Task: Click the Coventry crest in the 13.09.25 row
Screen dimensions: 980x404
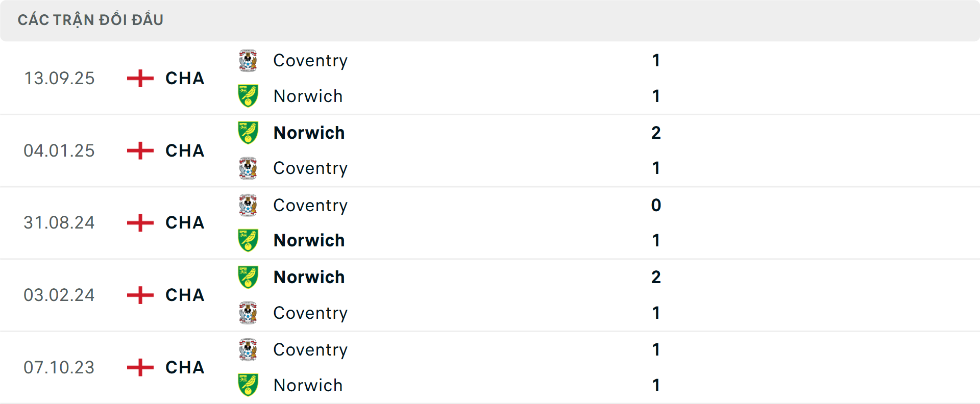Action: [x=248, y=60]
